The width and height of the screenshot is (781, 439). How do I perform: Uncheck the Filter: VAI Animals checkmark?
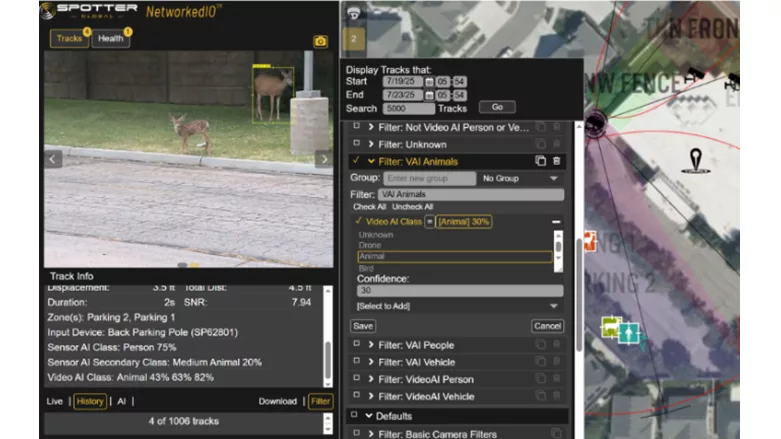tap(356, 160)
